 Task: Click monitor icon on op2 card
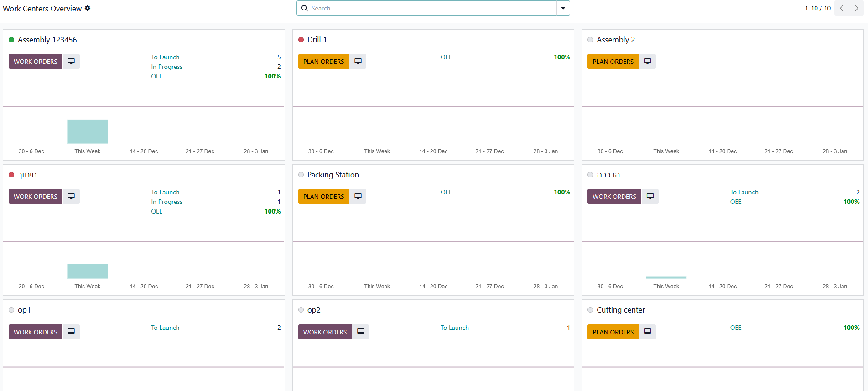tap(360, 332)
